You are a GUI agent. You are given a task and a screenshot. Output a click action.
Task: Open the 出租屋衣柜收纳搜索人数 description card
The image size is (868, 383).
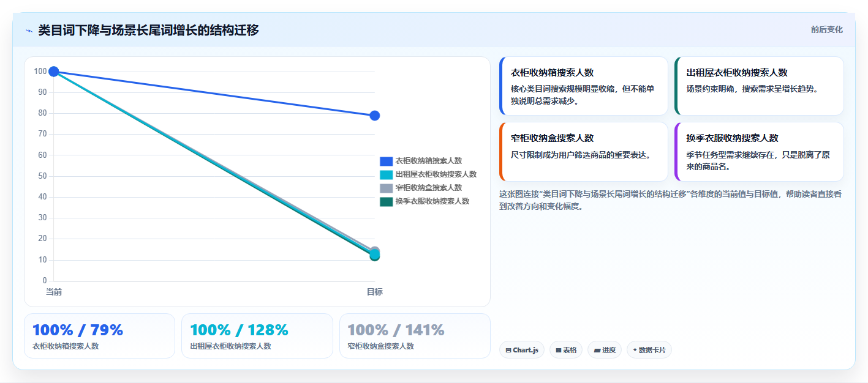(759, 86)
